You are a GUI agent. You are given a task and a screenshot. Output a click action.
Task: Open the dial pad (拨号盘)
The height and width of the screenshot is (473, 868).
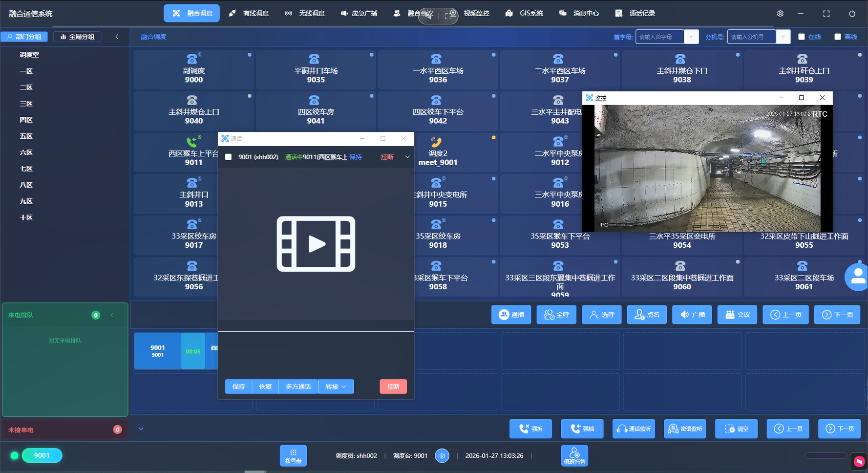(x=293, y=455)
